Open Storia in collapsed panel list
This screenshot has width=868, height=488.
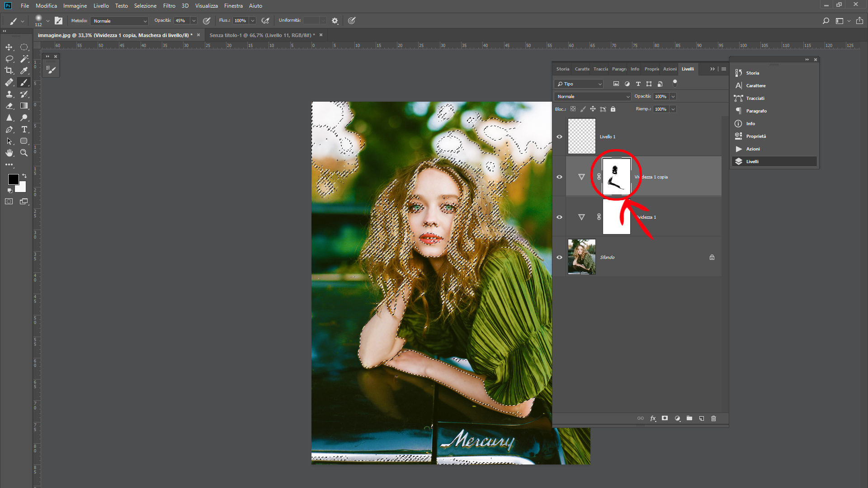click(752, 73)
